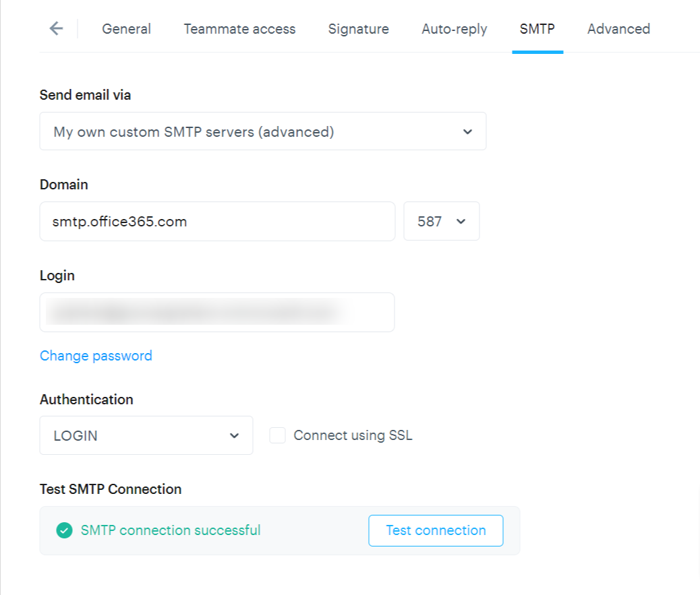Enable Connect using SSL checkbox
700x595 pixels.
click(x=277, y=435)
